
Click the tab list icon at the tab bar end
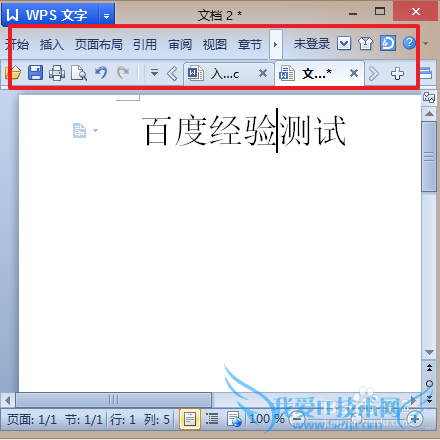coord(426,73)
